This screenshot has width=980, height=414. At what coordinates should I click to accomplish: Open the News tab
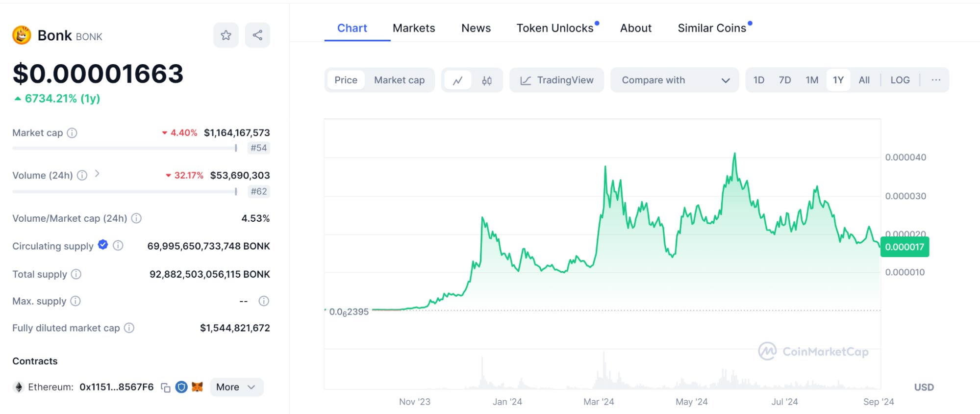click(x=476, y=28)
